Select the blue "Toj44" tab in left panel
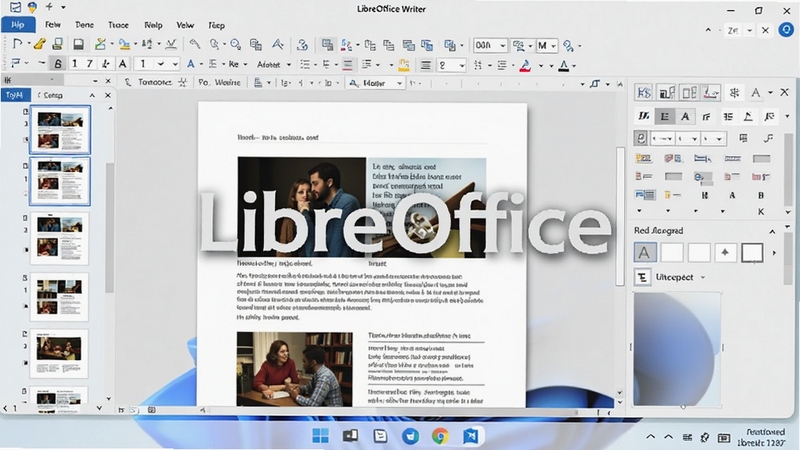The height and width of the screenshot is (450, 800). click(15, 95)
